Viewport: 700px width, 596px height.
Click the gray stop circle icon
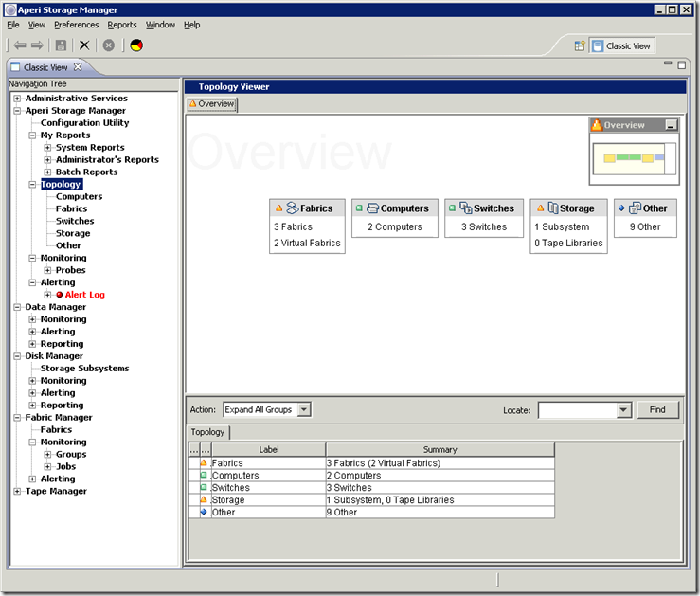click(x=109, y=45)
